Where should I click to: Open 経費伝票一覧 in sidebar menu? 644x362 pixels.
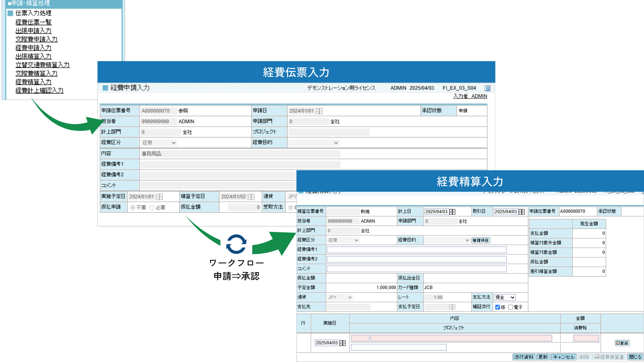[33, 22]
